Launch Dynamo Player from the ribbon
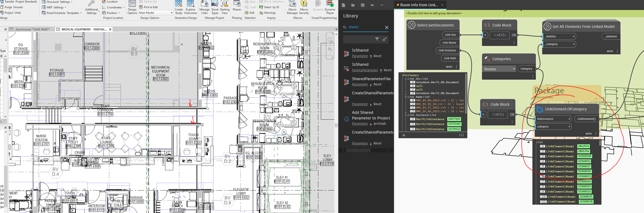This screenshot has width=644, height=213. 330,7
